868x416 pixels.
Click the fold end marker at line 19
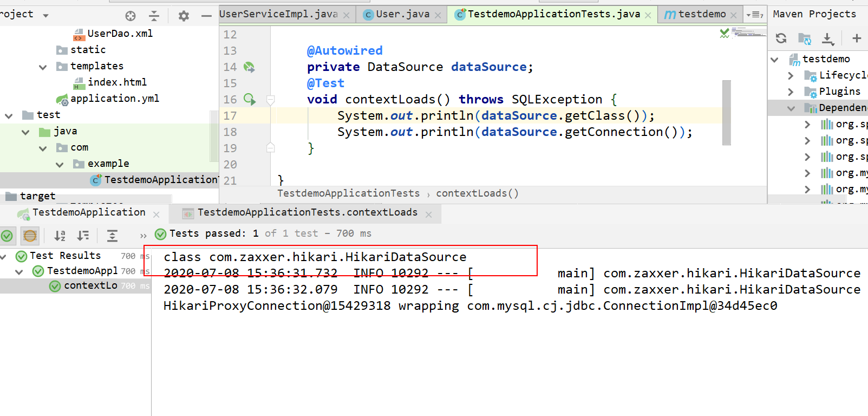(x=270, y=147)
